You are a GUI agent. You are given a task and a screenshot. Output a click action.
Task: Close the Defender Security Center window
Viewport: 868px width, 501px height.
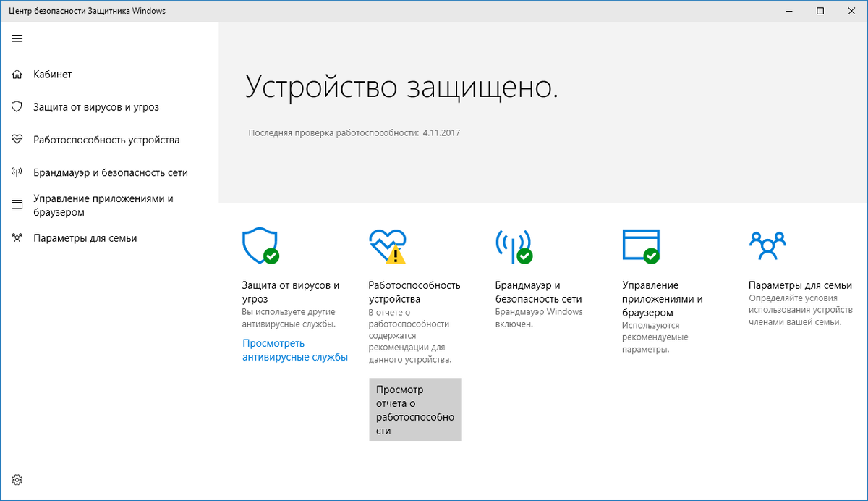click(852, 11)
